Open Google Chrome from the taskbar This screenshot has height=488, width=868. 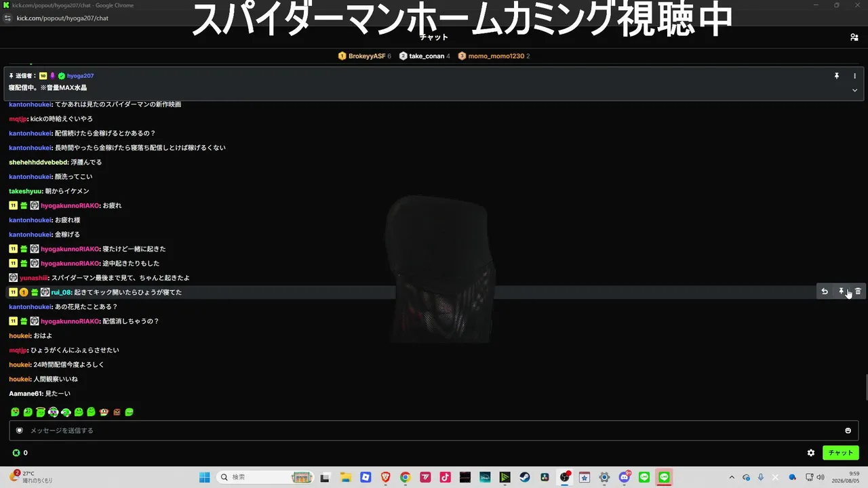tap(405, 477)
